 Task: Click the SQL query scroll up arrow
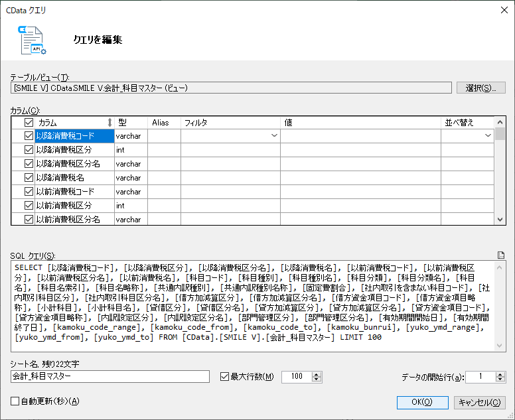[x=500, y=267]
